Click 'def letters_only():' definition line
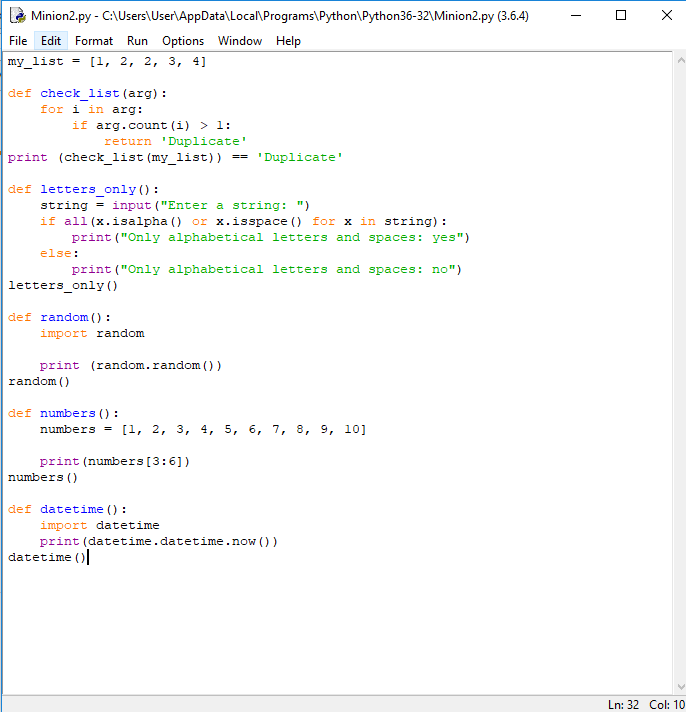This screenshot has width=686, height=712. click(84, 189)
